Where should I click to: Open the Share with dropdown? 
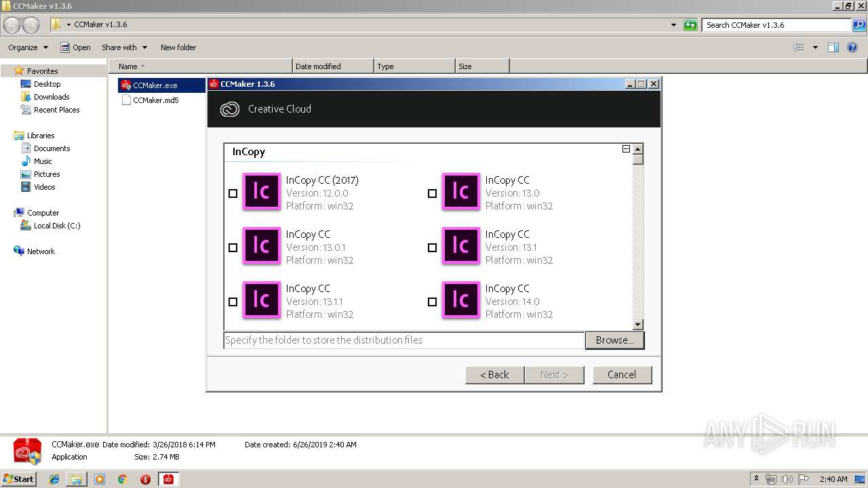124,47
